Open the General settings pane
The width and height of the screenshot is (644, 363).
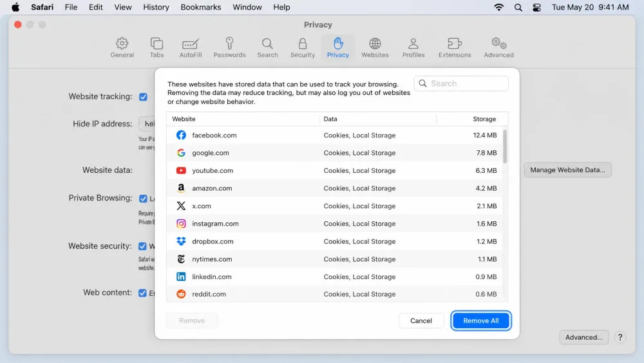point(122,48)
